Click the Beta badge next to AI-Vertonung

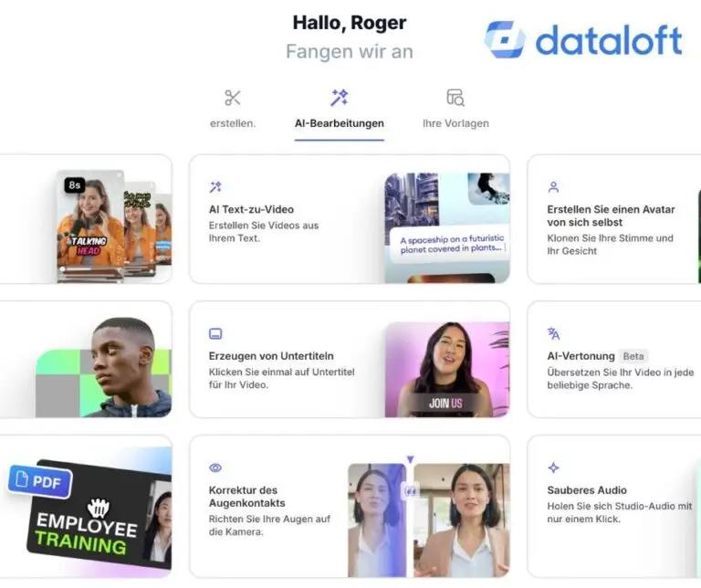pos(634,356)
